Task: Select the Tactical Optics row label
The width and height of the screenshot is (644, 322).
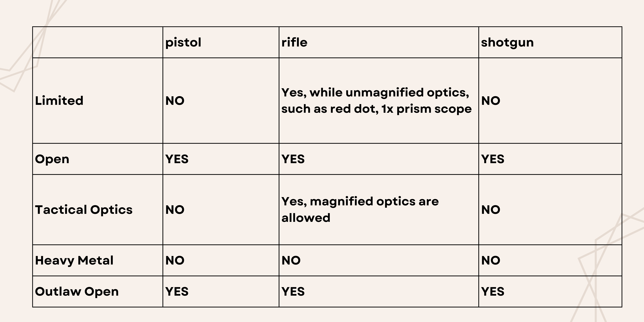Action: pyautogui.click(x=84, y=210)
